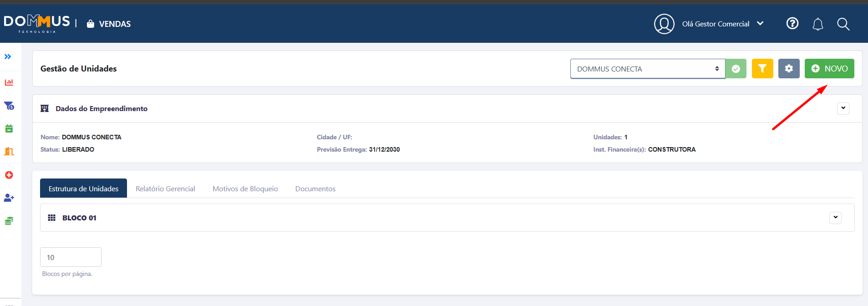Open the red bar chart sidebar icon
Viewport: 868px width, 306px height.
[9, 82]
